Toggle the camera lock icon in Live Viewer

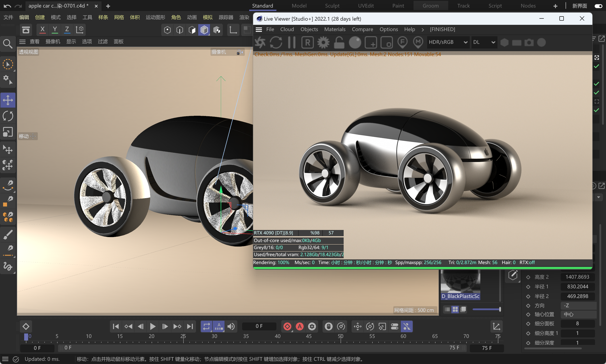pos(339,42)
